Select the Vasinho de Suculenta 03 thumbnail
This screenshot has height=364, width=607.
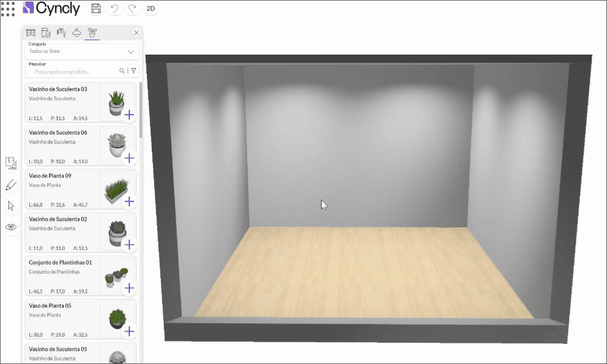coord(117,103)
